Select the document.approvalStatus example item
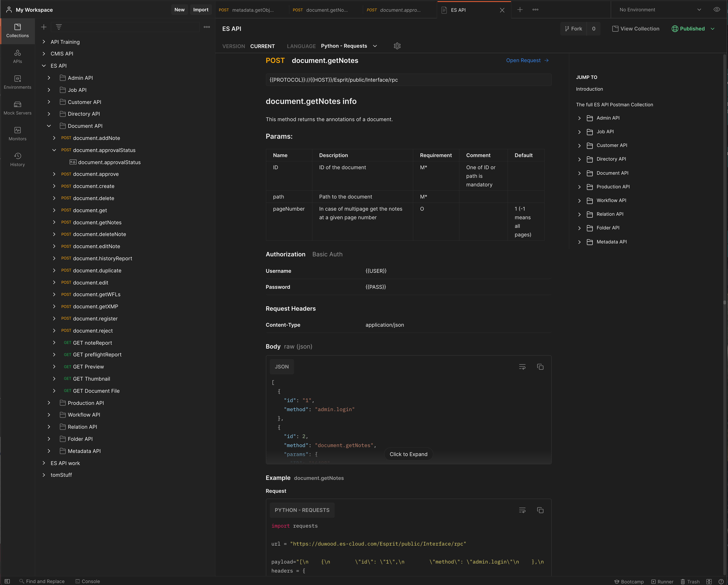The width and height of the screenshot is (728, 585). tap(109, 162)
